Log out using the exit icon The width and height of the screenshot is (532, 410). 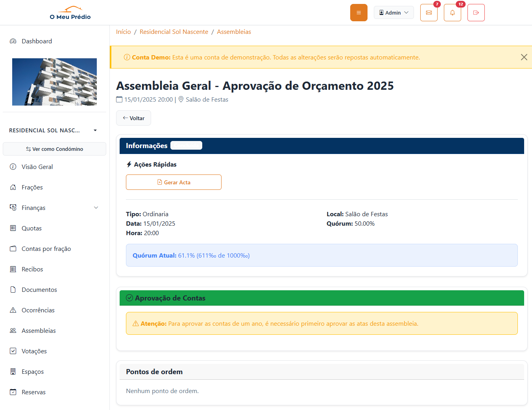pos(476,12)
